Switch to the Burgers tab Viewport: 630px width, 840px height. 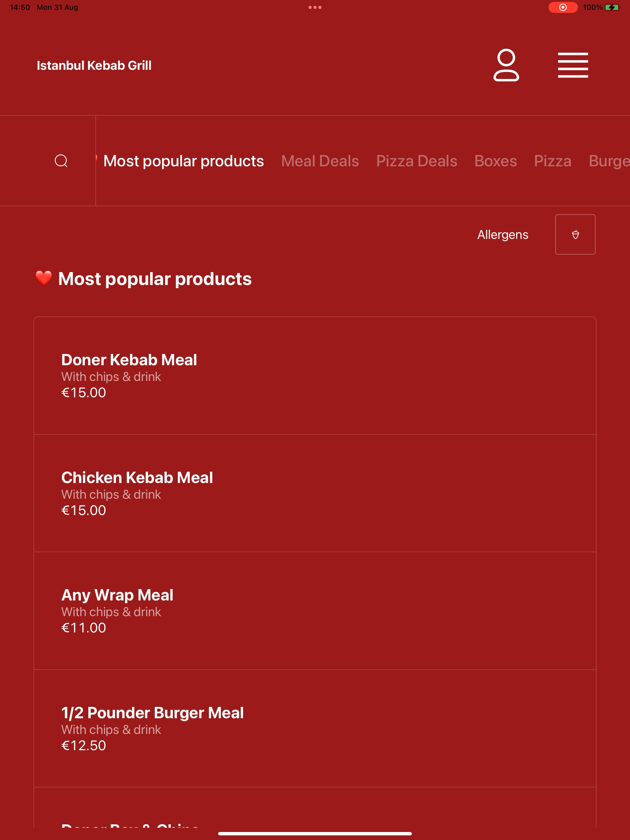609,161
